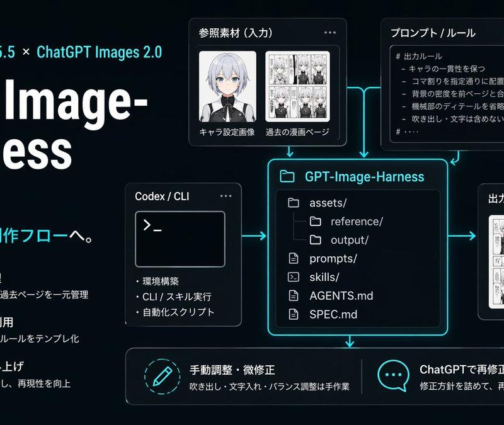
Task: Click the Codex / CLI panel title
Action: click(162, 196)
